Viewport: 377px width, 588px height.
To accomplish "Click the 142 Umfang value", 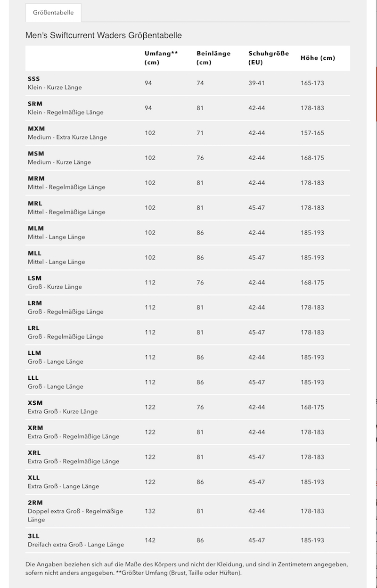I will (150, 540).
